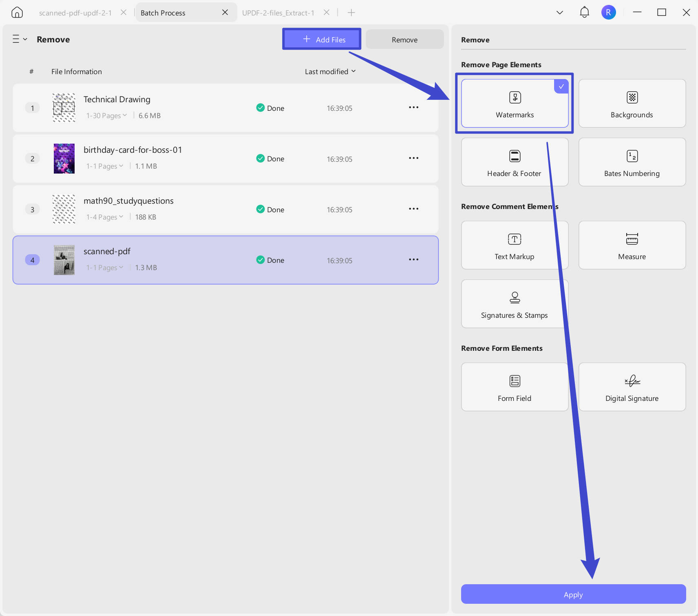
Task: Select Header & Footer removal option
Action: pyautogui.click(x=515, y=162)
